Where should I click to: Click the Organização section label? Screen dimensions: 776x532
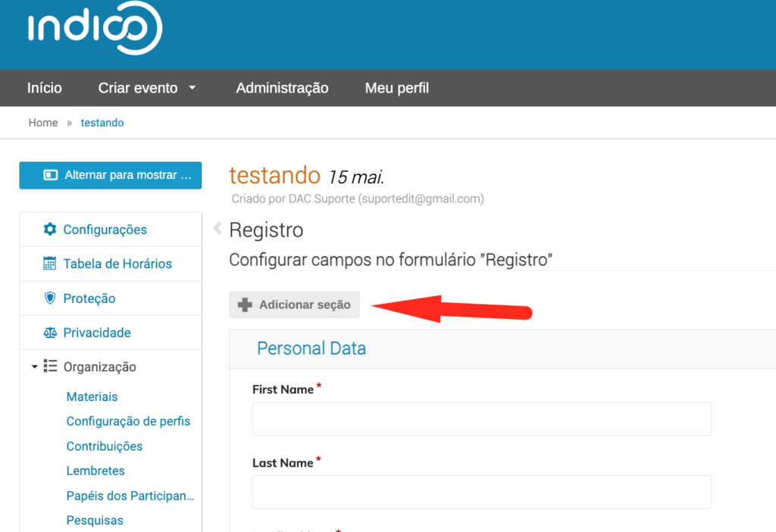pyautogui.click(x=99, y=367)
